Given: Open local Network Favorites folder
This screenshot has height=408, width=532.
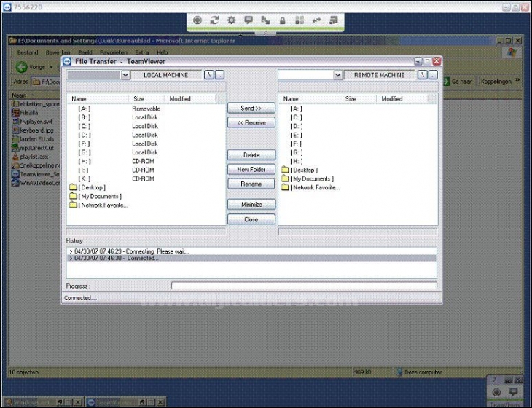Looking at the screenshot, I should coord(98,205).
